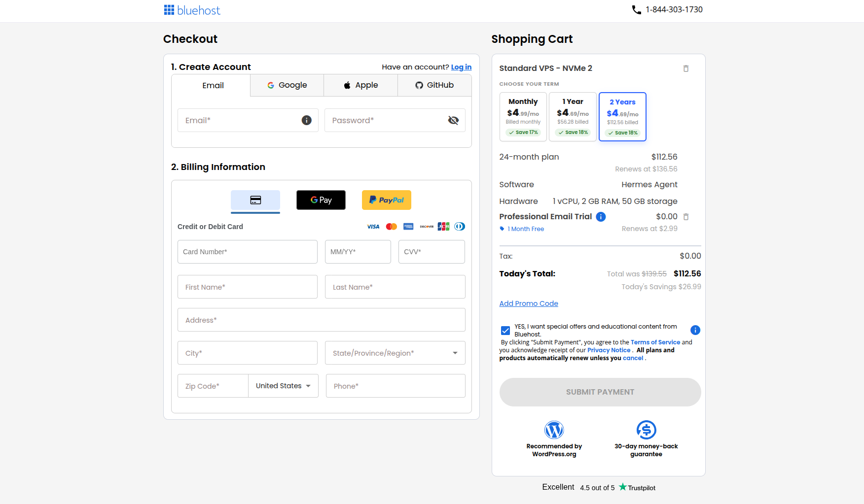Click the Phone field
Image resolution: width=864 pixels, height=504 pixels.
[x=396, y=386]
